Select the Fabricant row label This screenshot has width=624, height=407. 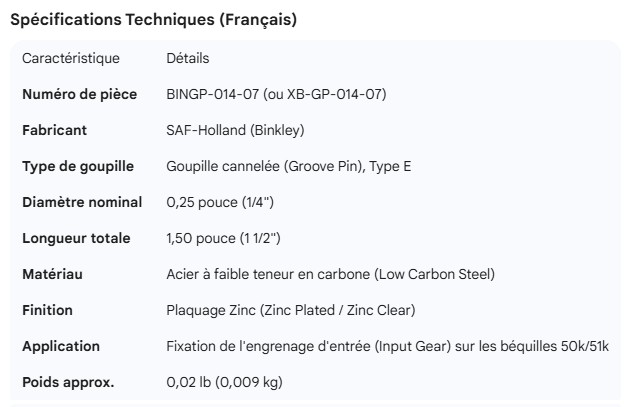coord(55,131)
